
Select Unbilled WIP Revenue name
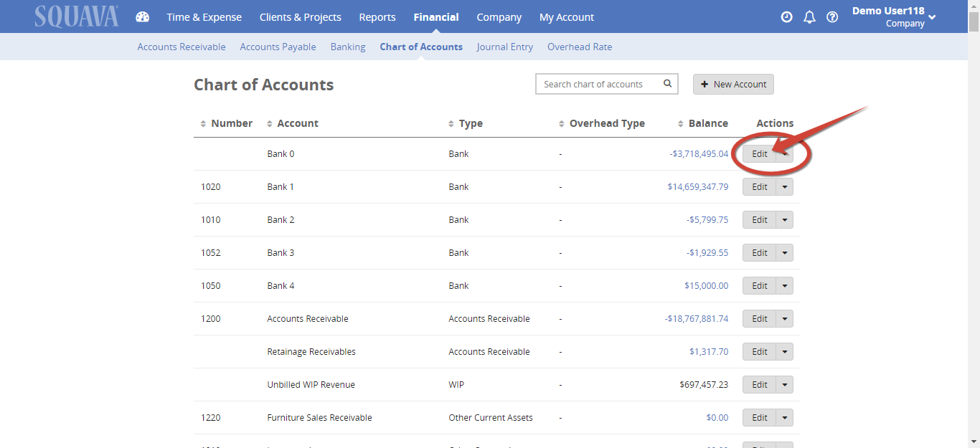311,385
